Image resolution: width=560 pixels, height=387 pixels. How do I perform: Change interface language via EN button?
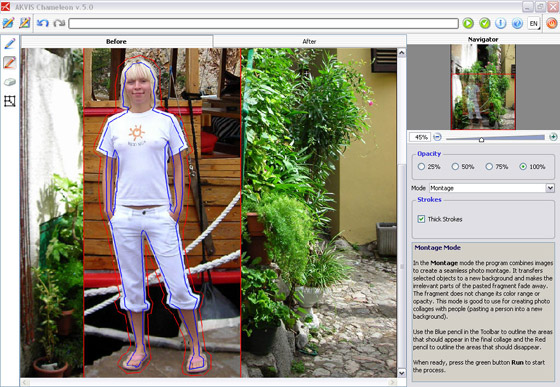click(x=534, y=24)
